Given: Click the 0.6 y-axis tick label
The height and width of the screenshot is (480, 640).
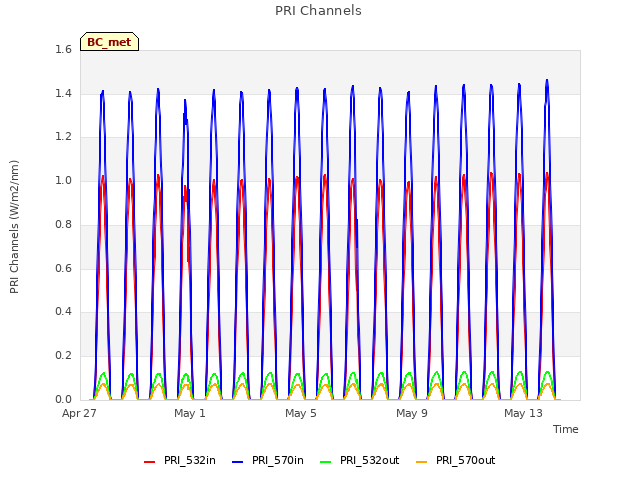Looking at the screenshot, I should [x=63, y=268].
